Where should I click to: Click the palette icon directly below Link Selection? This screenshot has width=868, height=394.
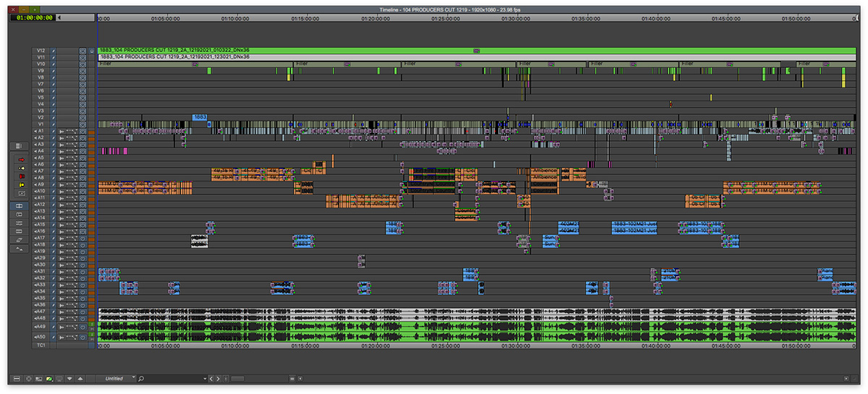click(x=19, y=215)
